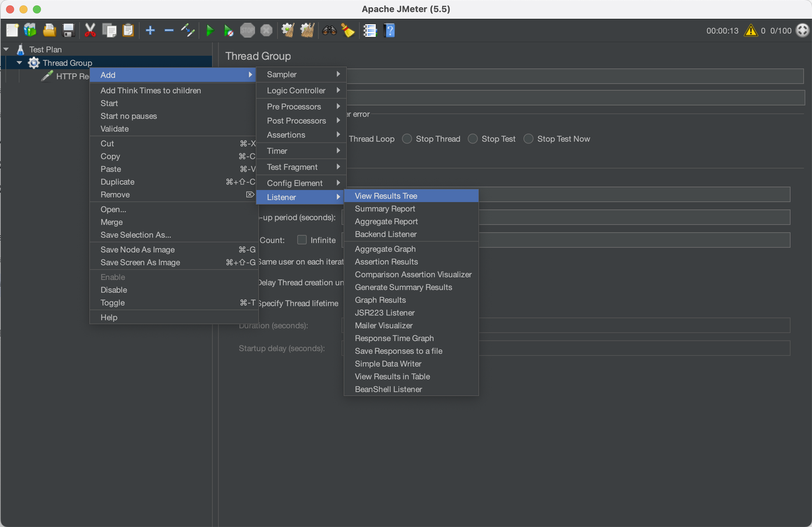Click the Reset Search broom icon
This screenshot has height=527, width=812.
(348, 30)
